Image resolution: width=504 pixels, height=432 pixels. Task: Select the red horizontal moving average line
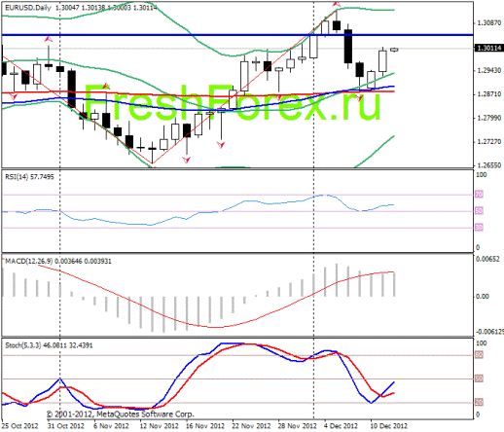[x=198, y=93]
